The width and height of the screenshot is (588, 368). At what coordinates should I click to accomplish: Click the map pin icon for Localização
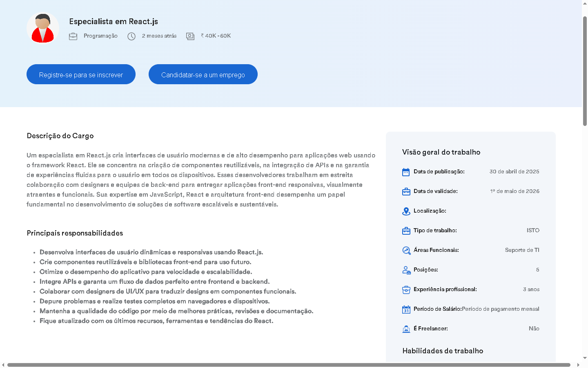click(406, 211)
